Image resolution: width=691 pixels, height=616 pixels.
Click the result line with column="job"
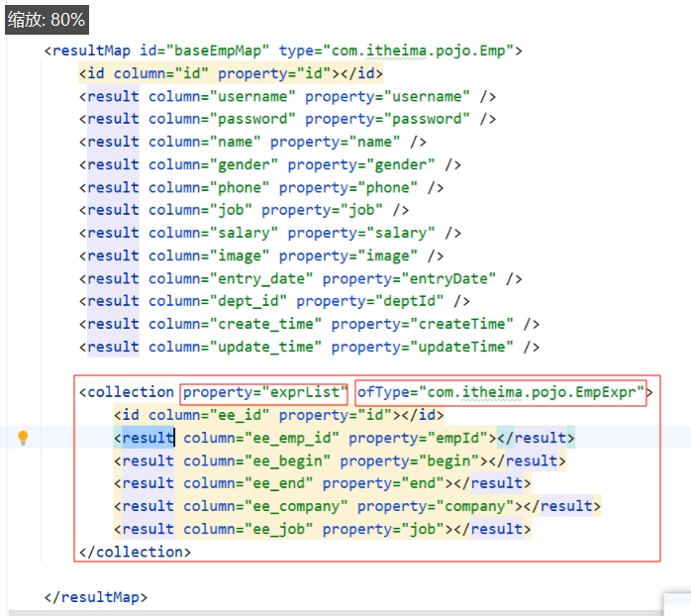coord(245,210)
